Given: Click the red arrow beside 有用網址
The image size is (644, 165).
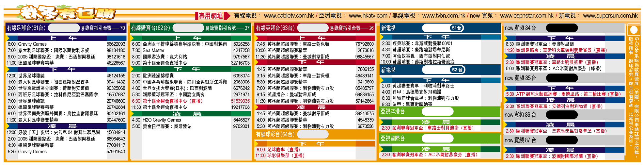Looking at the screenshot, I should [227, 16].
